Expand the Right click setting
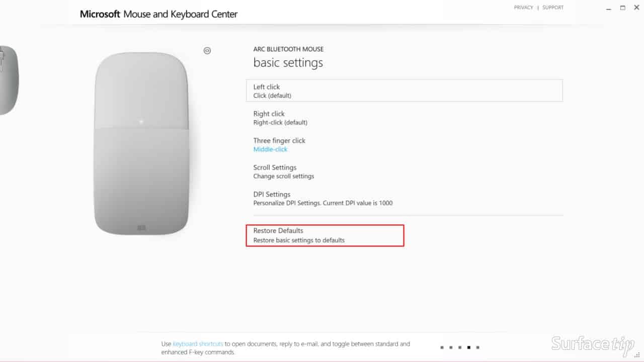The image size is (644, 362). coord(404,118)
